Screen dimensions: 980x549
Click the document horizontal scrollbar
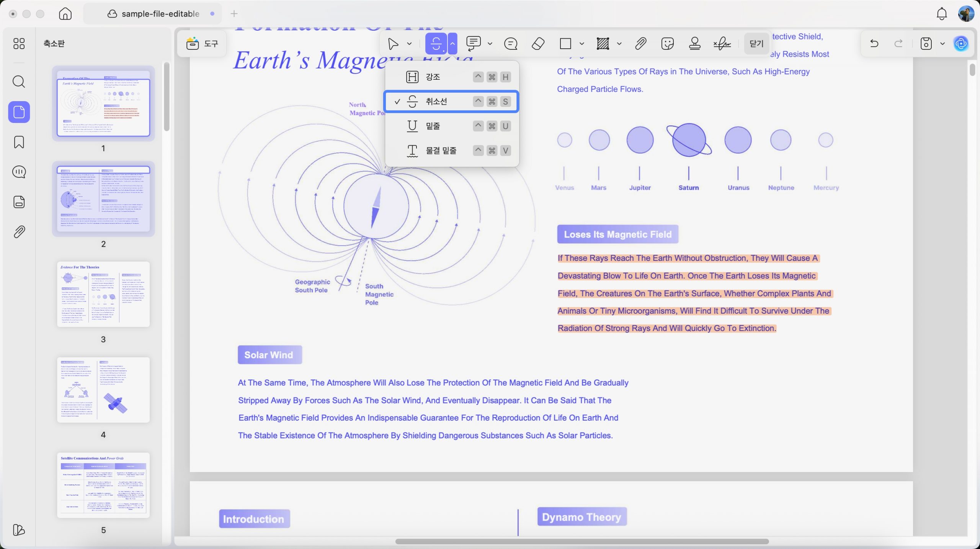pyautogui.click(x=582, y=541)
